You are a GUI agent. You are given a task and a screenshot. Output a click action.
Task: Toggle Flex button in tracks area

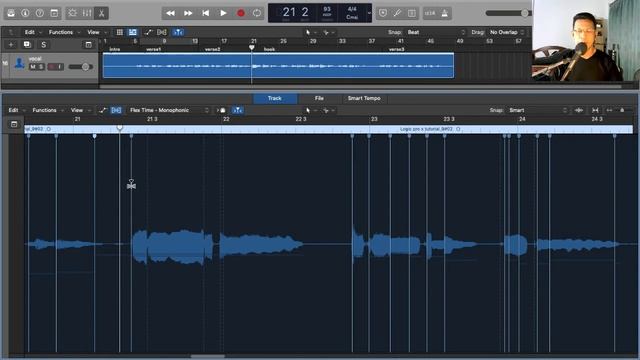tap(162, 32)
